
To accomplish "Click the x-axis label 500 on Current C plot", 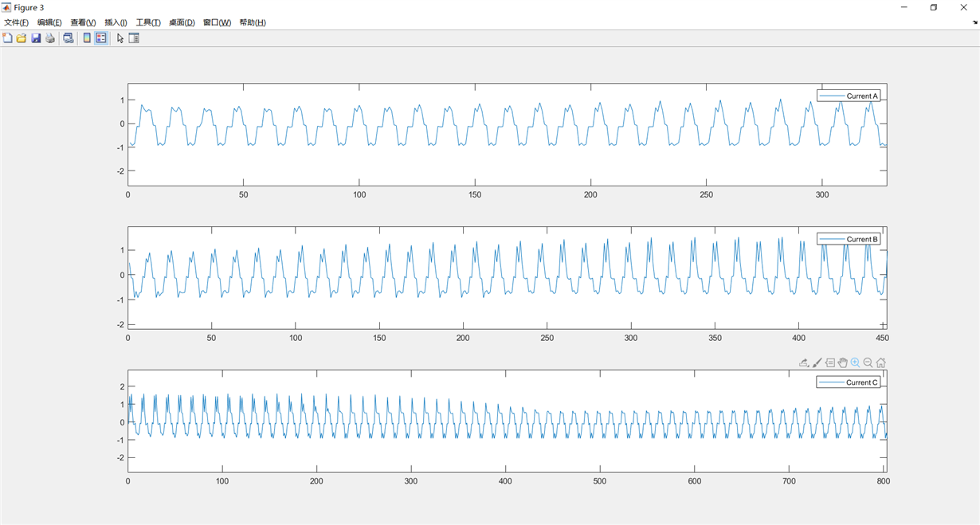I will pos(600,481).
